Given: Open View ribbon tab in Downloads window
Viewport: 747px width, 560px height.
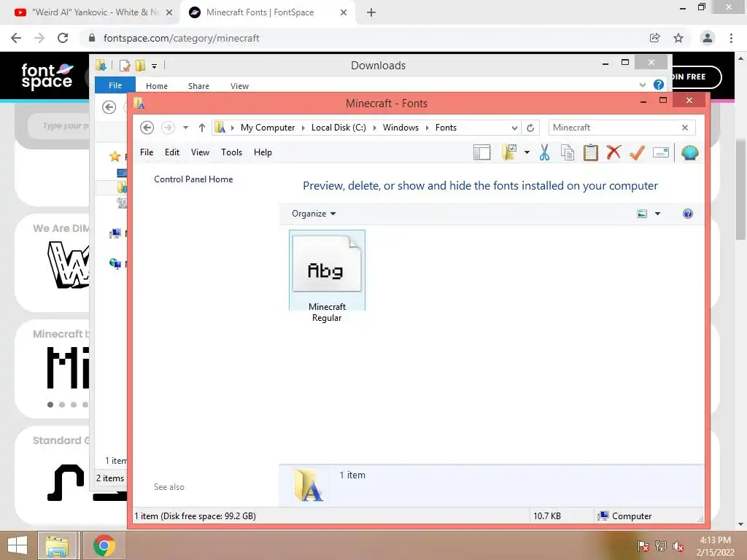Looking at the screenshot, I should 239,86.
